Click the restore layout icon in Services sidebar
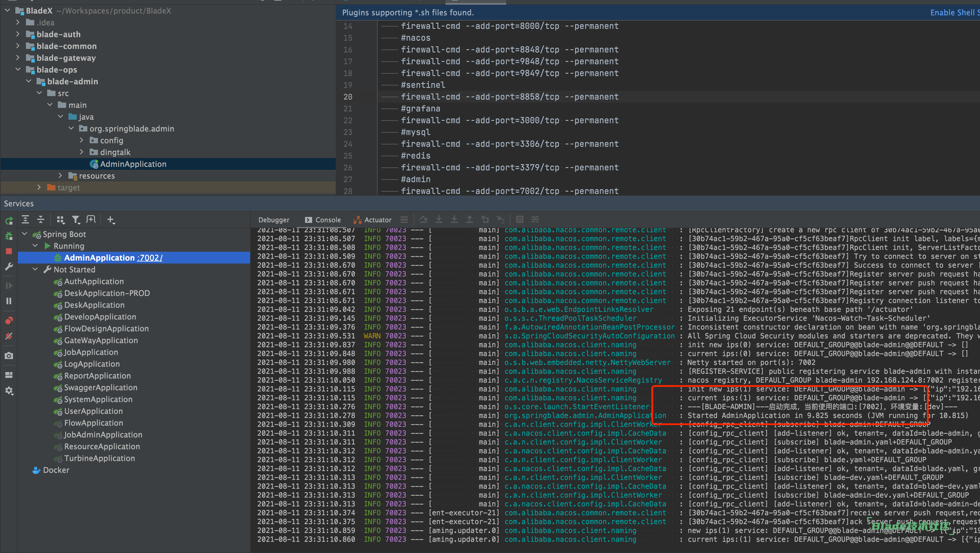The height and width of the screenshot is (553, 980). pyautogui.click(x=9, y=375)
